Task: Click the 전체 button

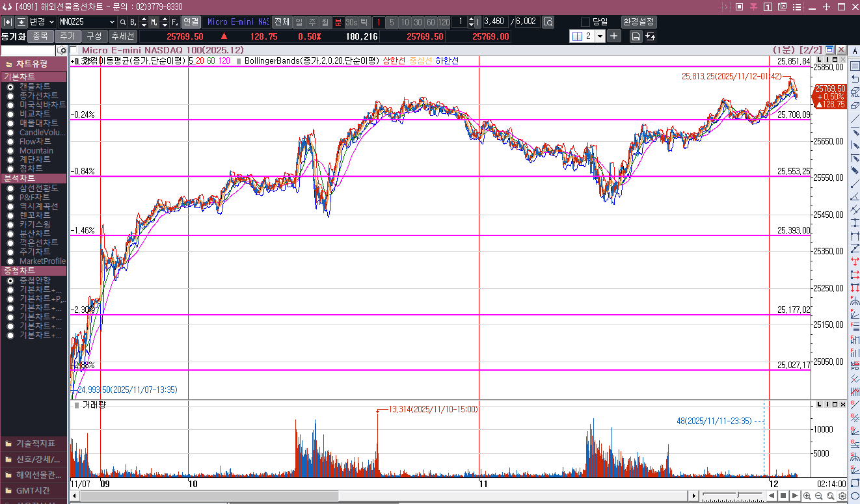Action: coord(281,21)
